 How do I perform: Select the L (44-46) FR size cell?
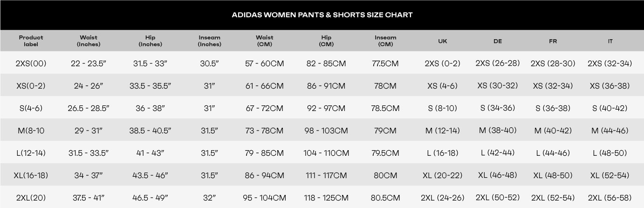click(x=553, y=153)
